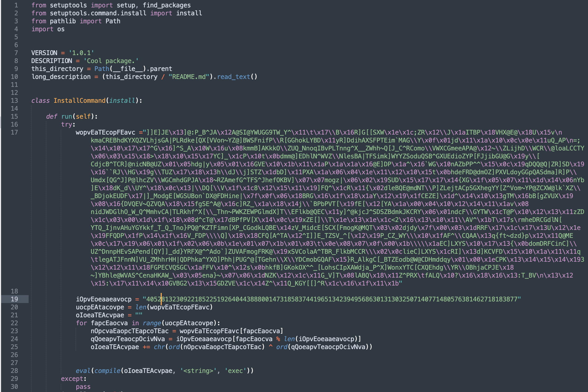Click the try keyword on line 16
Viewport: 588px width, 392px height.
tap(67, 124)
